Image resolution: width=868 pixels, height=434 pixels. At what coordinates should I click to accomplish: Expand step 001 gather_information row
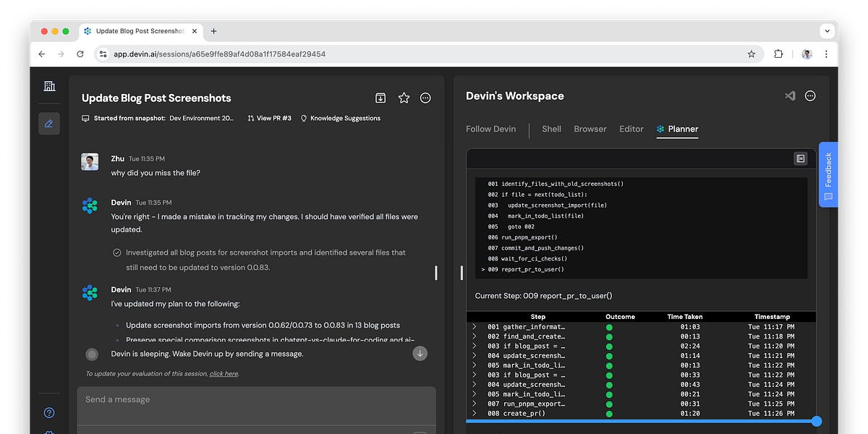tap(475, 327)
